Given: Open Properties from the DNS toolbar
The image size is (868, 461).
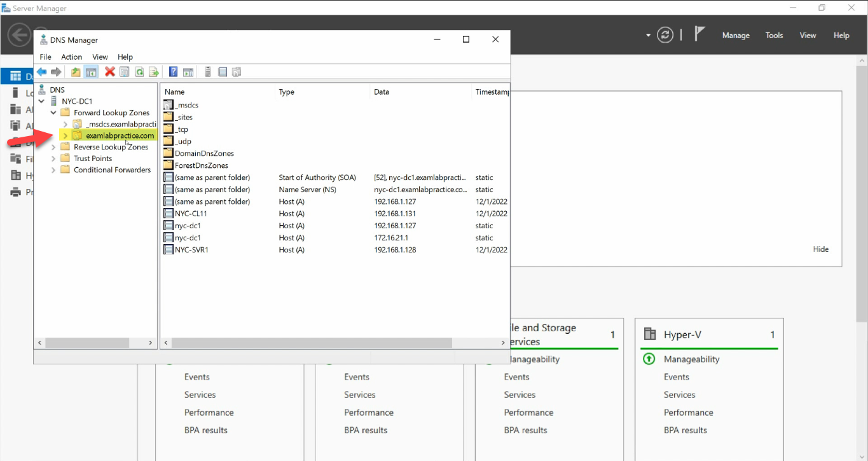Looking at the screenshot, I should (x=125, y=72).
